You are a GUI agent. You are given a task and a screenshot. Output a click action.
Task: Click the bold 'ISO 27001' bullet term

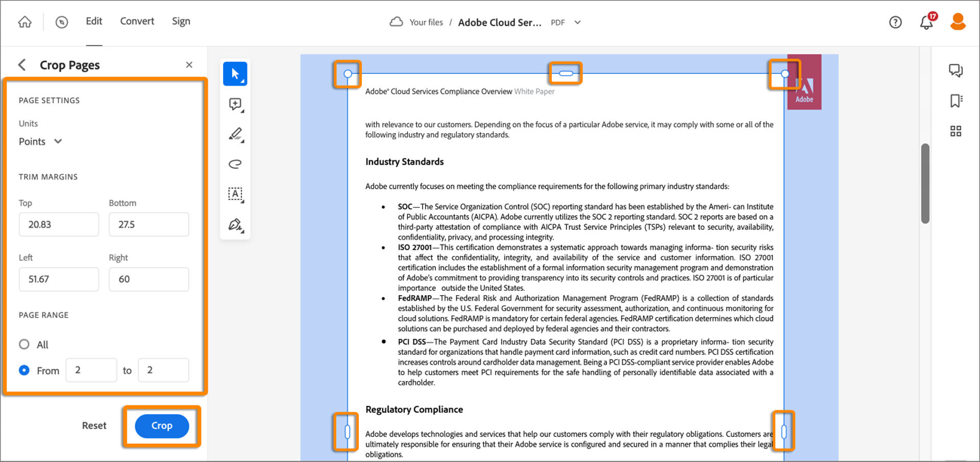(414, 247)
